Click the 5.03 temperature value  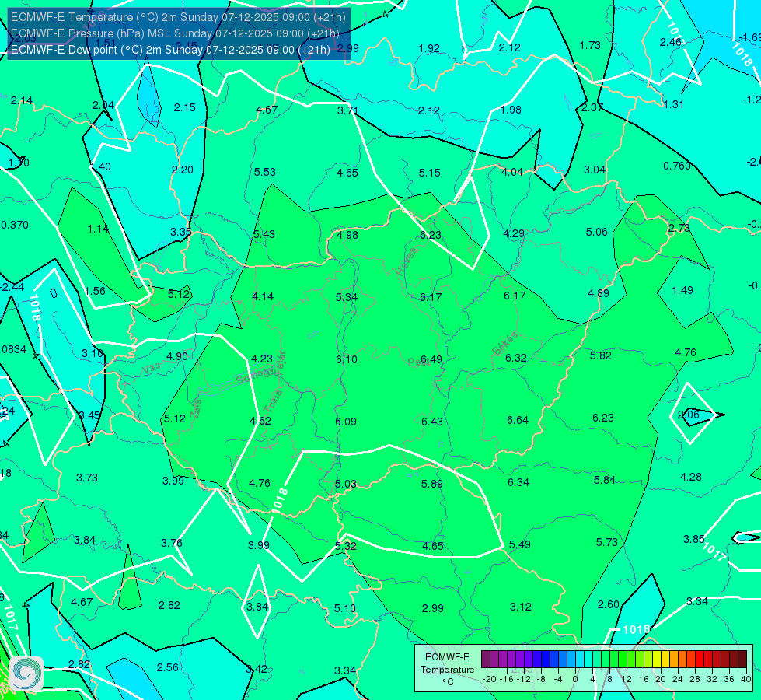tap(346, 485)
